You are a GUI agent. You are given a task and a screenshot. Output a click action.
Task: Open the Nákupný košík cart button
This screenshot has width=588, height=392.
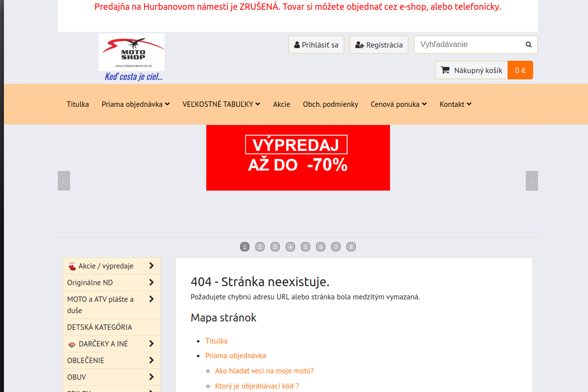(471, 70)
